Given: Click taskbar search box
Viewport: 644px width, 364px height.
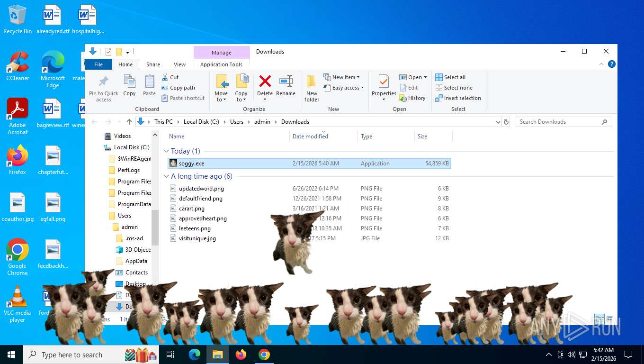Looking at the screenshot, I should [92, 355].
